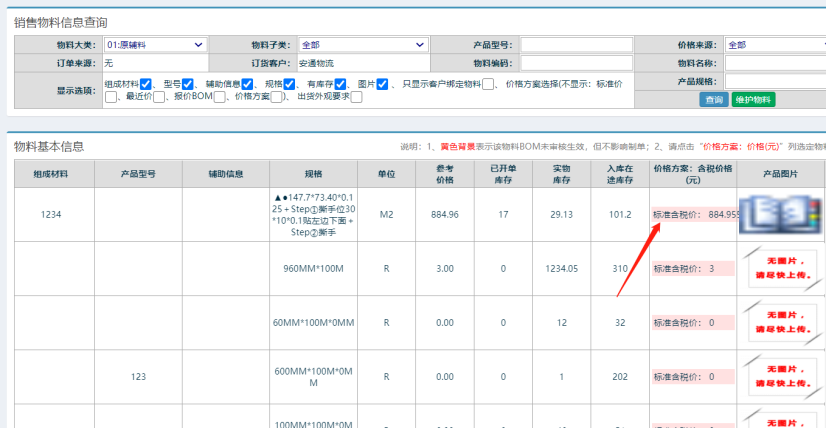The width and height of the screenshot is (827, 429).
Task: Click the 订货客户 input field
Action: click(362, 63)
